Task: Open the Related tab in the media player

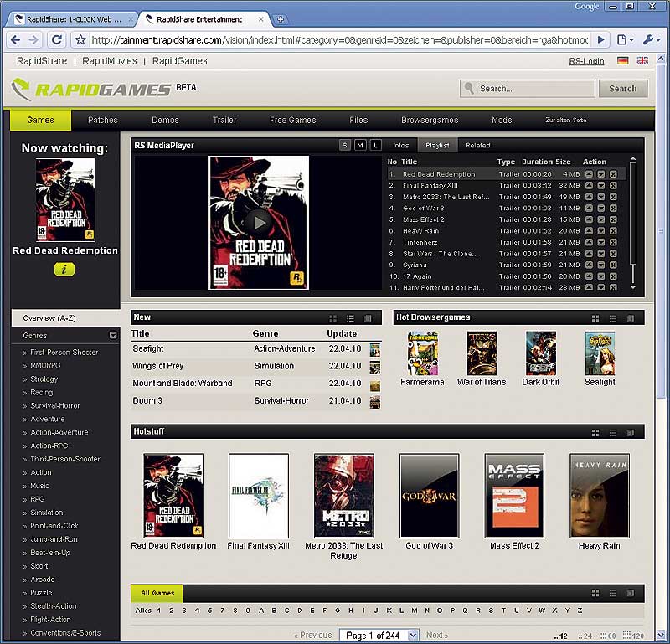Action: pos(477,145)
